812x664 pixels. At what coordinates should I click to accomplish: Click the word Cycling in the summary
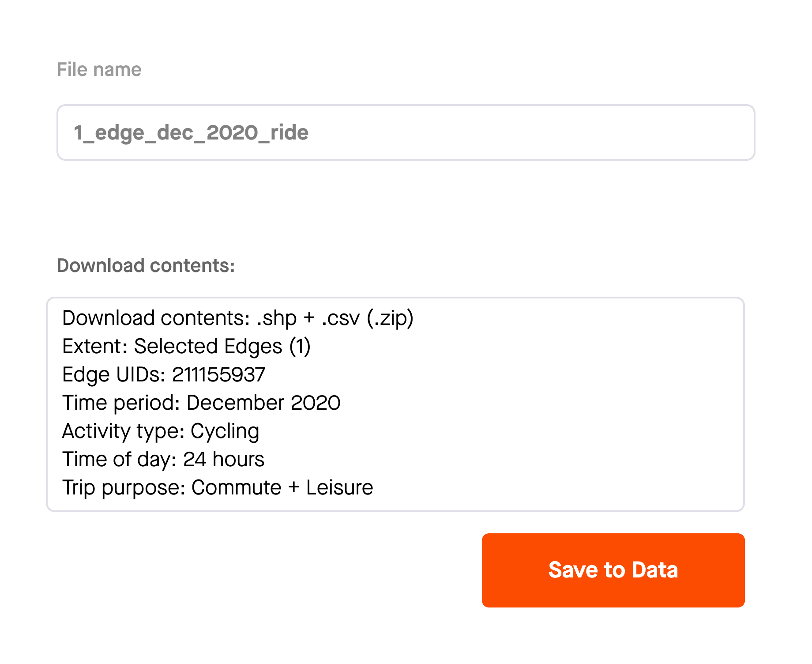[225, 431]
